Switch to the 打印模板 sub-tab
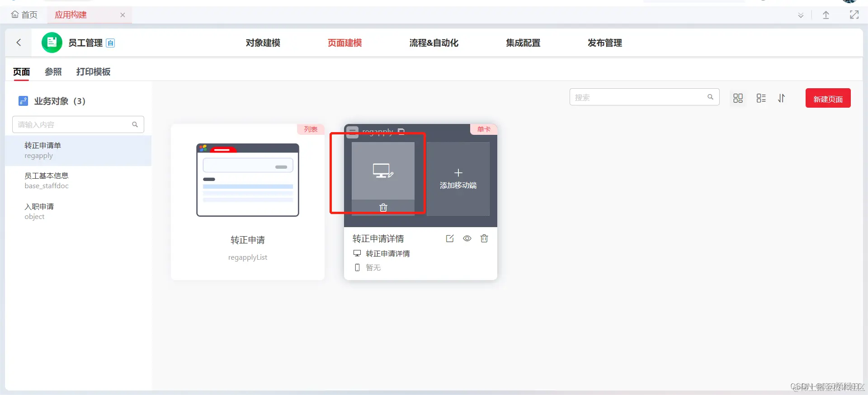Screen dimensions: 868x395 pyautogui.click(x=94, y=72)
